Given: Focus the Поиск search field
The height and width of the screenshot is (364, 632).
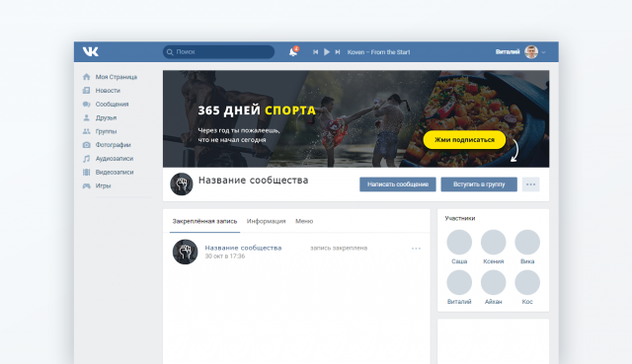Looking at the screenshot, I should tap(218, 52).
